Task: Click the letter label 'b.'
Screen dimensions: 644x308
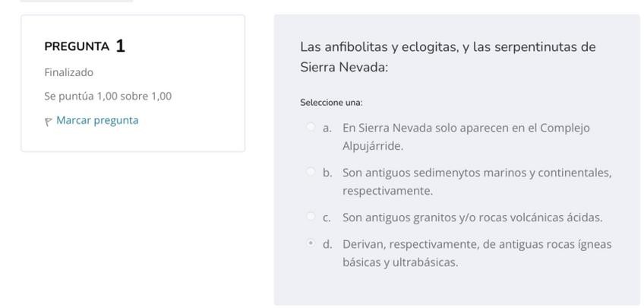Action: (x=327, y=173)
